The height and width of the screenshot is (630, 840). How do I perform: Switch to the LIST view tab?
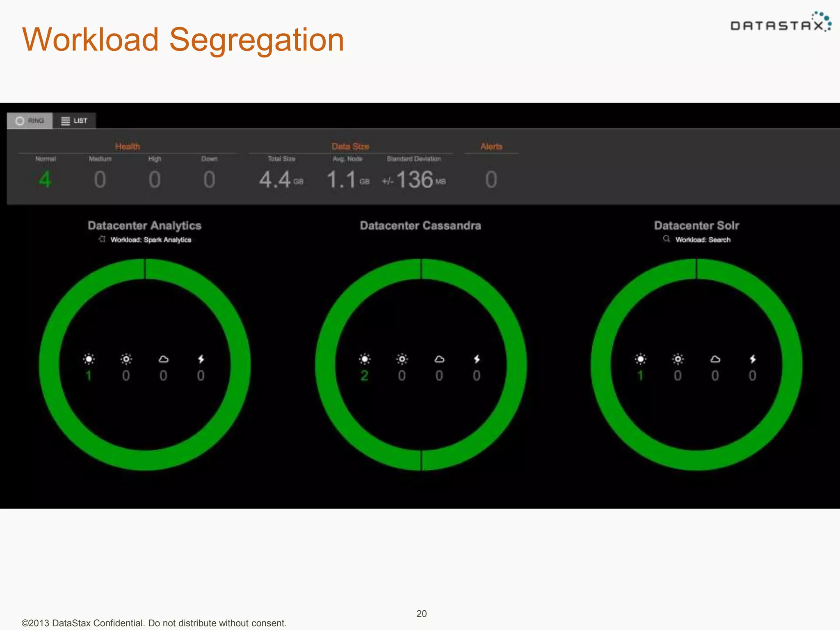[74, 121]
